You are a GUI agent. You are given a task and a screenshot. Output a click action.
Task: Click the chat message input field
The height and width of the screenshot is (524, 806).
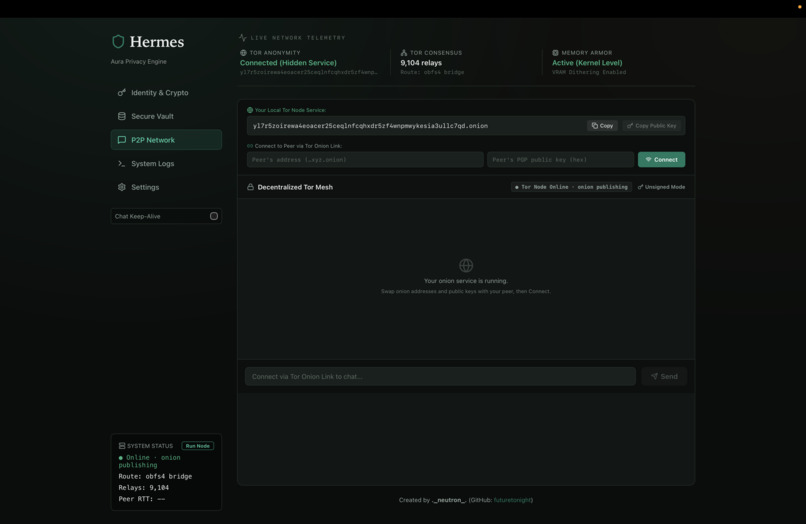click(440, 376)
